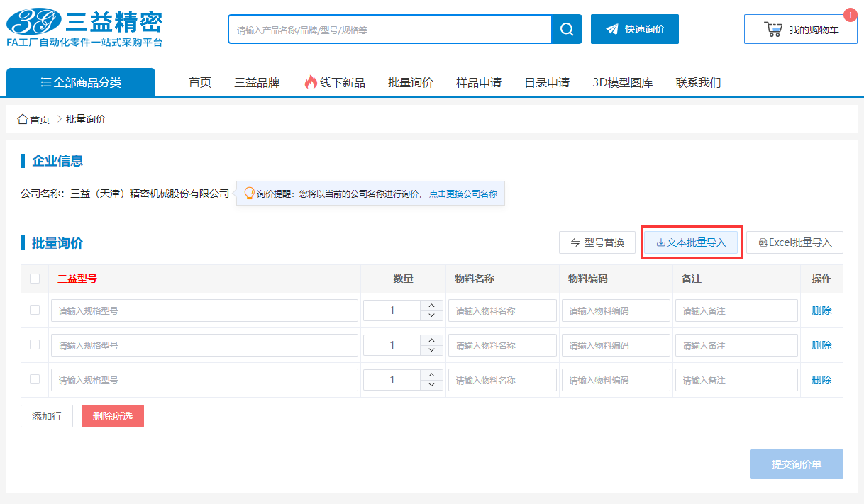This screenshot has width=864, height=504.
Task: Click the flame icon beside 线下新品
Action: [x=310, y=82]
